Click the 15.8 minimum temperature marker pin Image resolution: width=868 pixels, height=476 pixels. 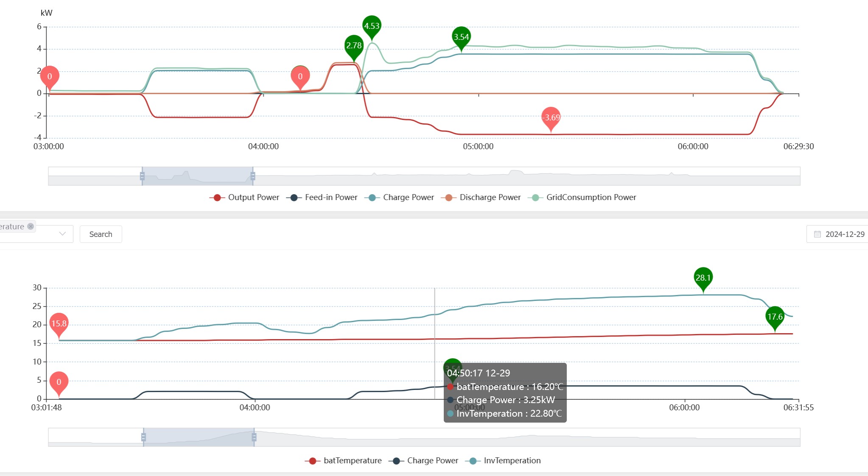(x=59, y=324)
